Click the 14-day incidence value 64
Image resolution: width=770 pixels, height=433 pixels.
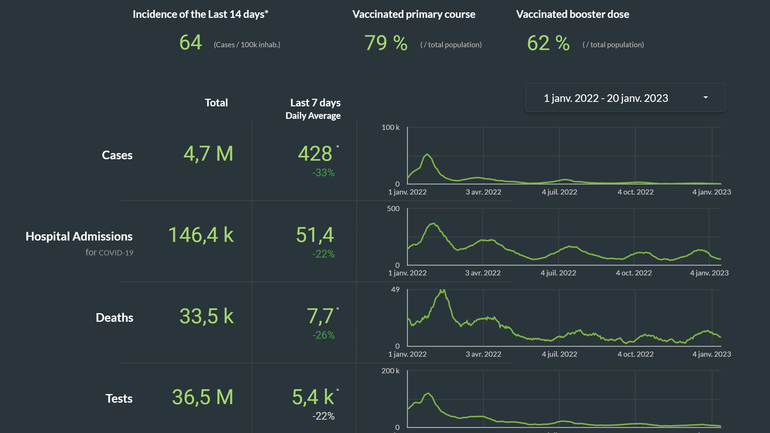tap(190, 43)
